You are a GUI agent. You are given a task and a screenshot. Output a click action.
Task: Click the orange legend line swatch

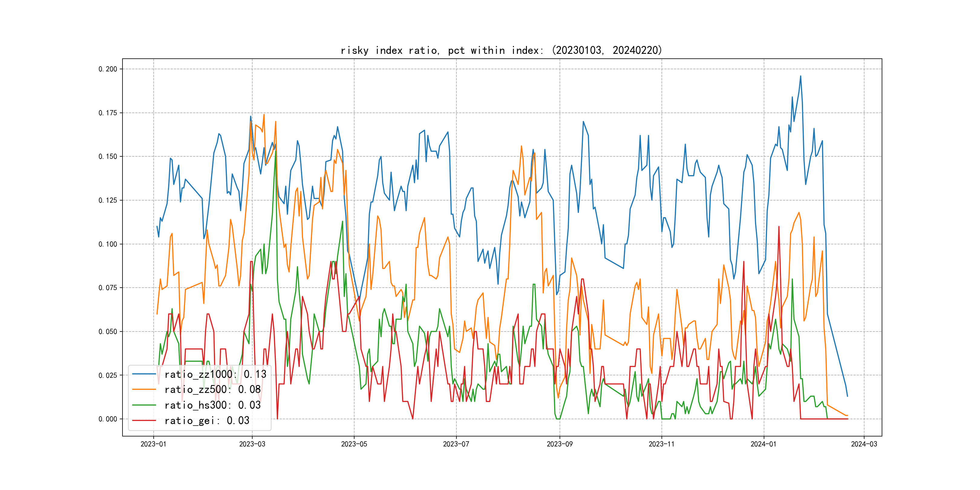144,390
